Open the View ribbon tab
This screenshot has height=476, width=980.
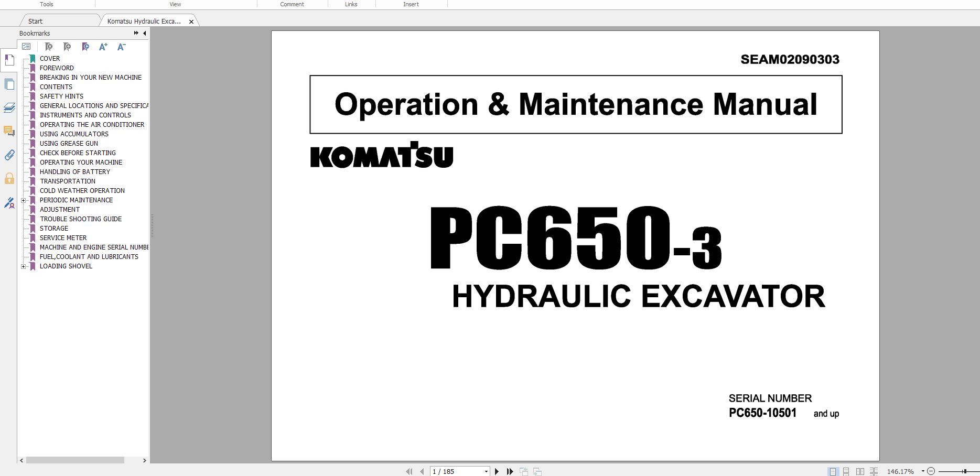[x=175, y=4]
